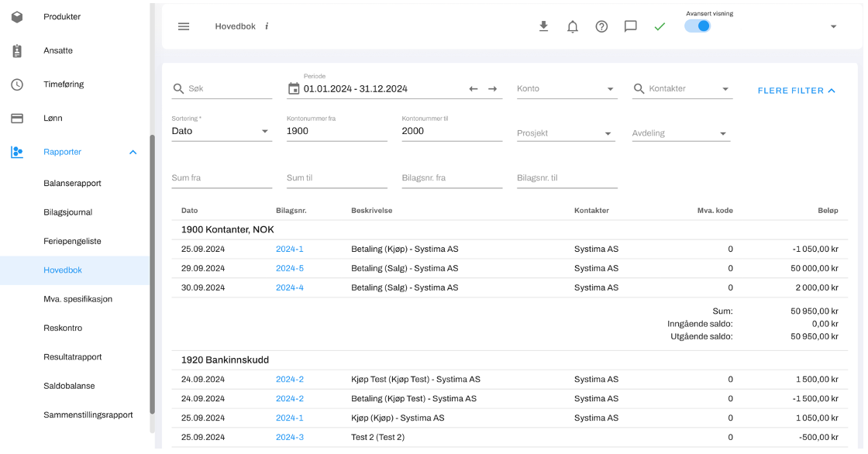Click the Rapporter chart icon

(x=17, y=152)
